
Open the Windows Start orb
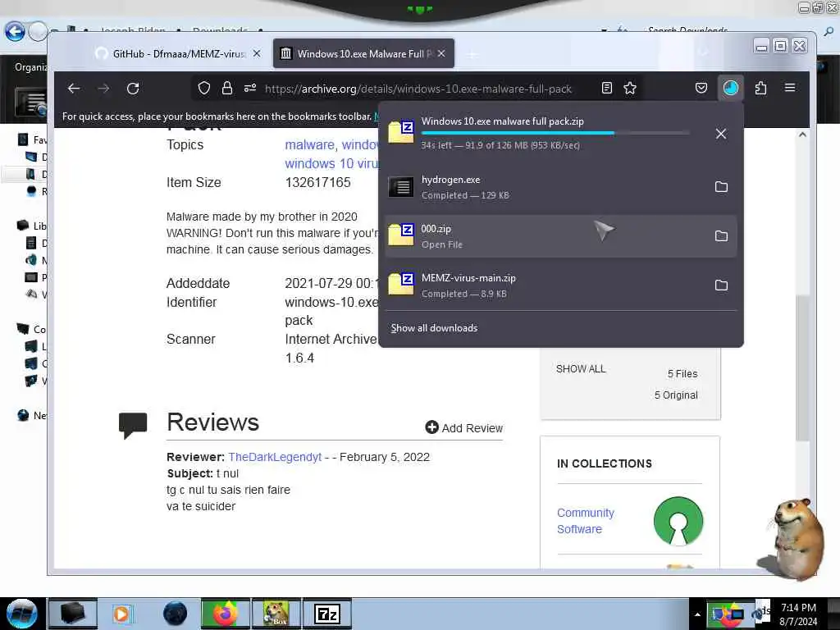pos(21,614)
